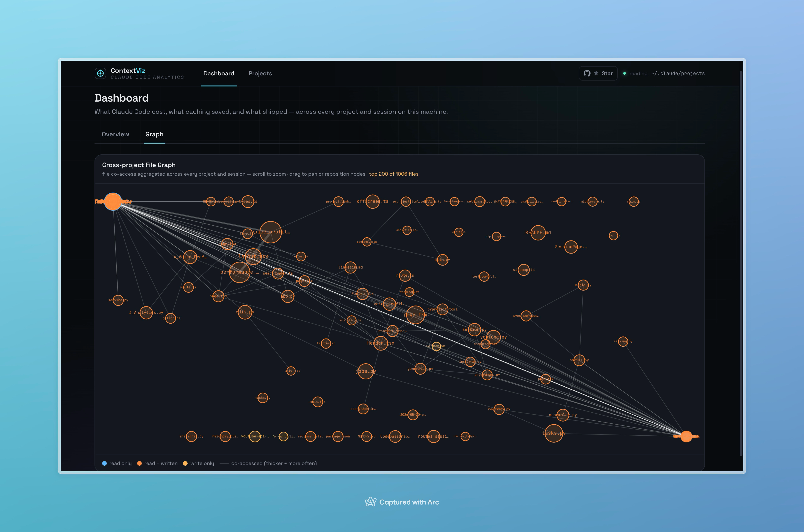
Task: Open the Dashboard top navigation tab
Action: click(219, 73)
